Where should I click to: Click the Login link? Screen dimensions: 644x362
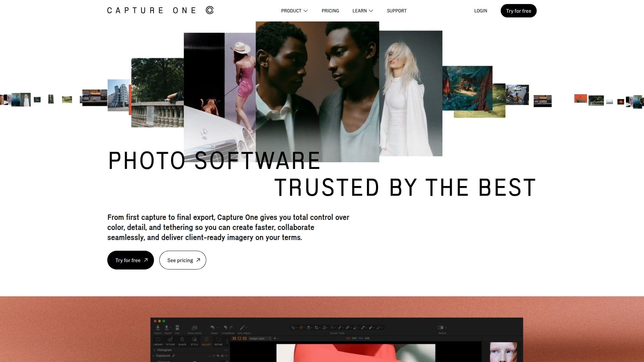click(480, 11)
